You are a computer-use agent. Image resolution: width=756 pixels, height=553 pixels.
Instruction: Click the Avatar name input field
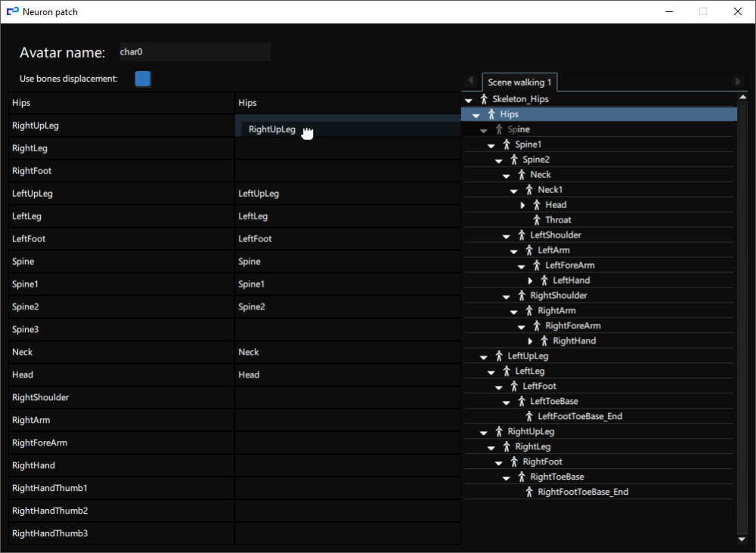[195, 51]
